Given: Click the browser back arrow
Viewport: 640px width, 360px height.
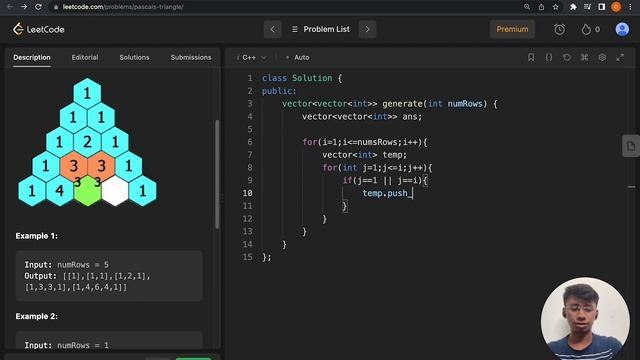Looking at the screenshot, I should point(10,7).
